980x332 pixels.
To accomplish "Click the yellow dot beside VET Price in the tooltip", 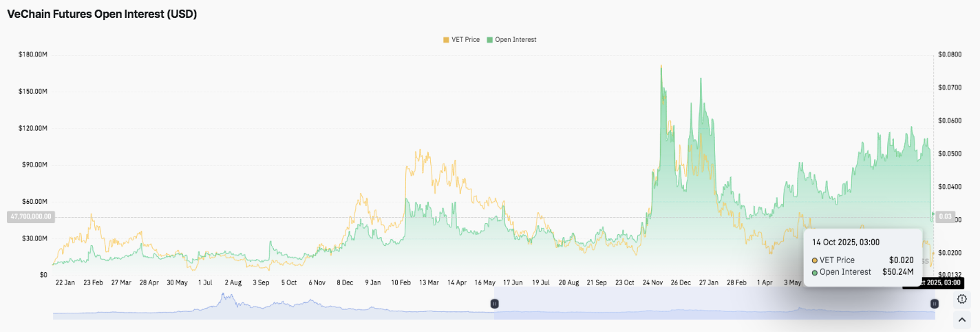I will pyautogui.click(x=815, y=260).
